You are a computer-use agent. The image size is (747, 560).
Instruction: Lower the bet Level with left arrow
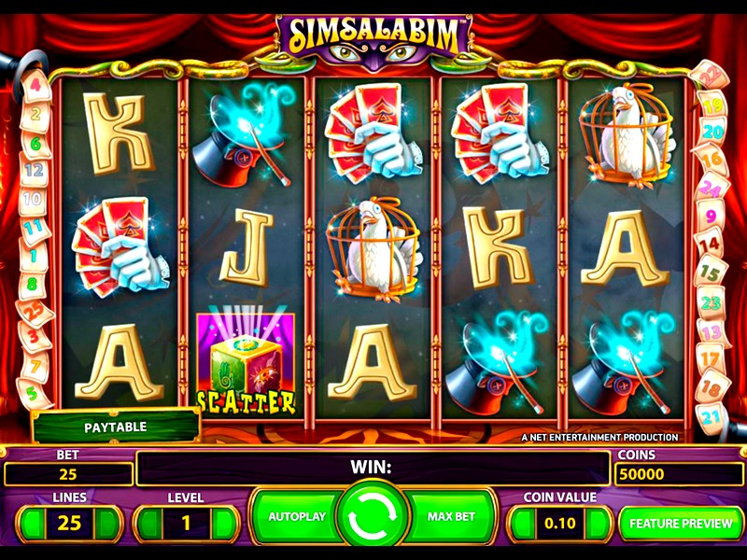[150, 523]
